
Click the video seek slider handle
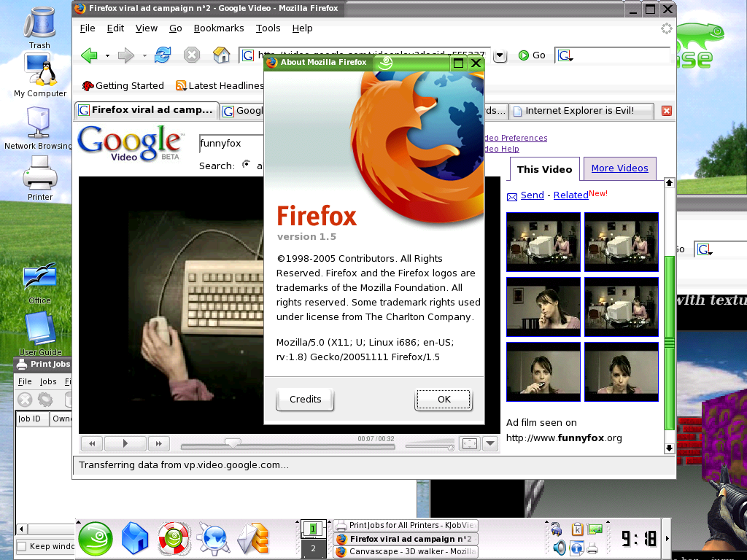pyautogui.click(x=233, y=443)
